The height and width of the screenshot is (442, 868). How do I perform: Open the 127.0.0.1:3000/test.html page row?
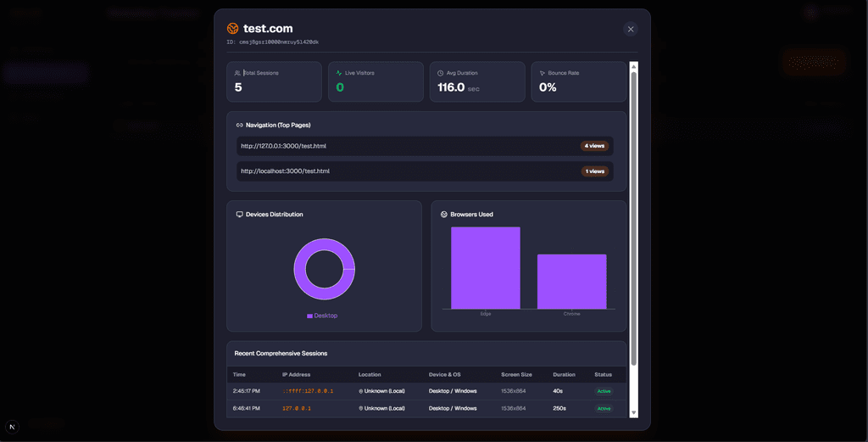[x=426, y=146]
